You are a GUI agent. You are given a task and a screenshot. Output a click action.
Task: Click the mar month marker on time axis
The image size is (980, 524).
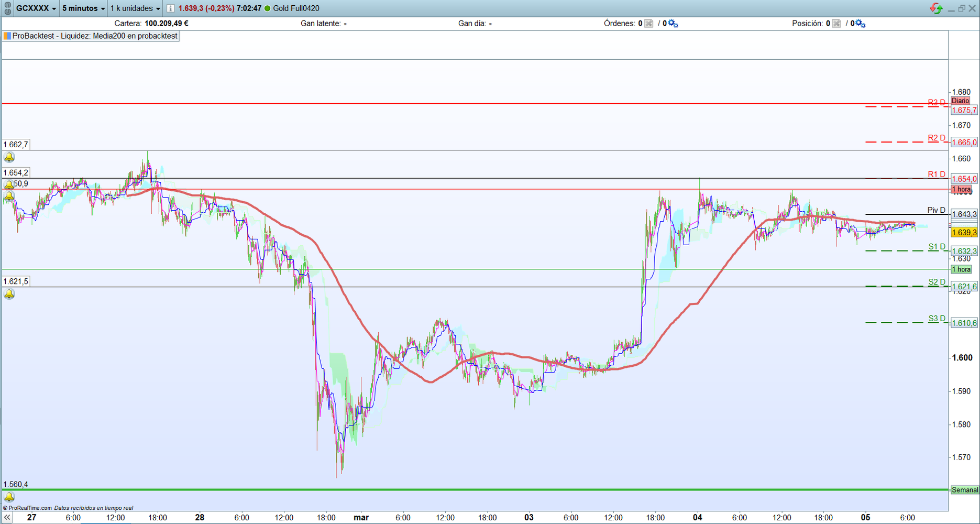(361, 518)
